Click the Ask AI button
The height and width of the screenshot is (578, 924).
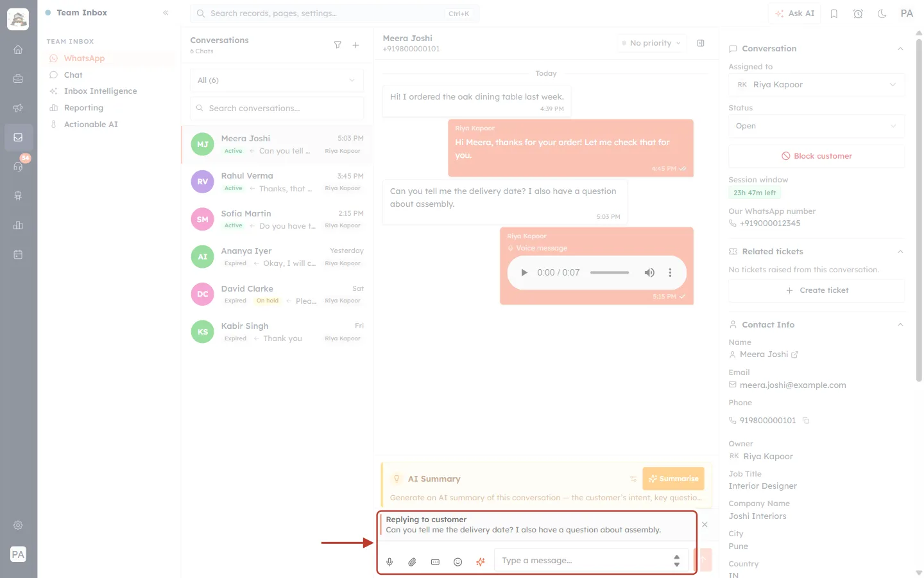(x=794, y=13)
